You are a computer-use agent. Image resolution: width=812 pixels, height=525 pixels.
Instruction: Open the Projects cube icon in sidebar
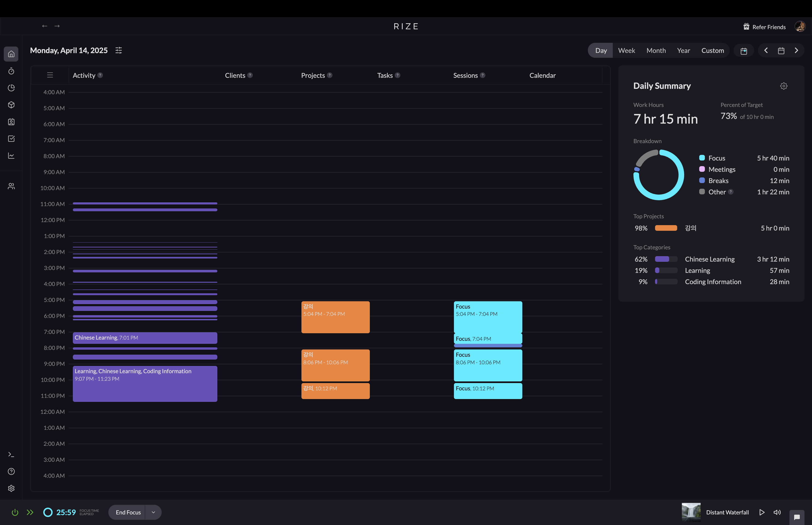11,105
